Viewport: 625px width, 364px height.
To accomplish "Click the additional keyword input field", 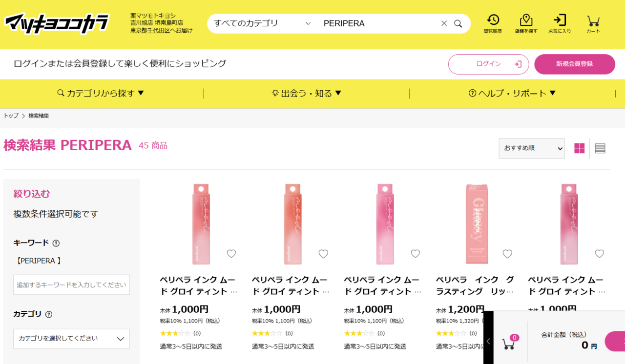I will 71,284.
